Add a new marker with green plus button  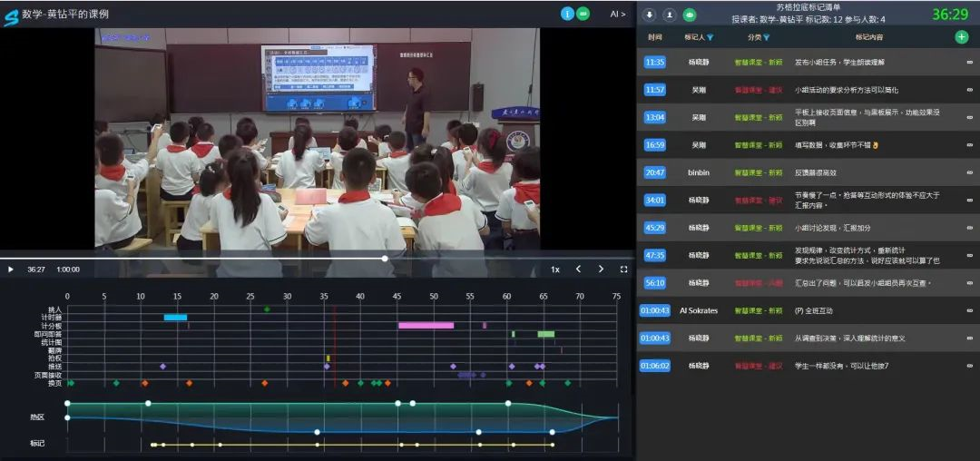(961, 37)
